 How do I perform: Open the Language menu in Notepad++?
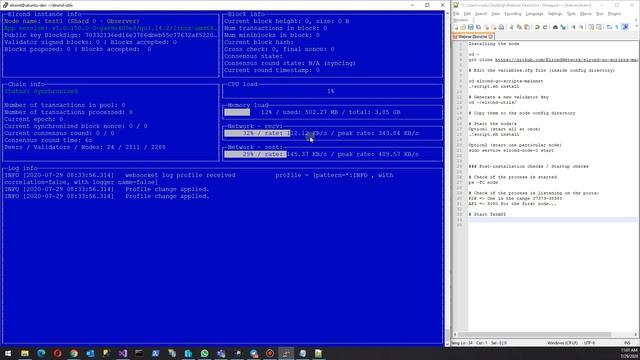[535, 14]
